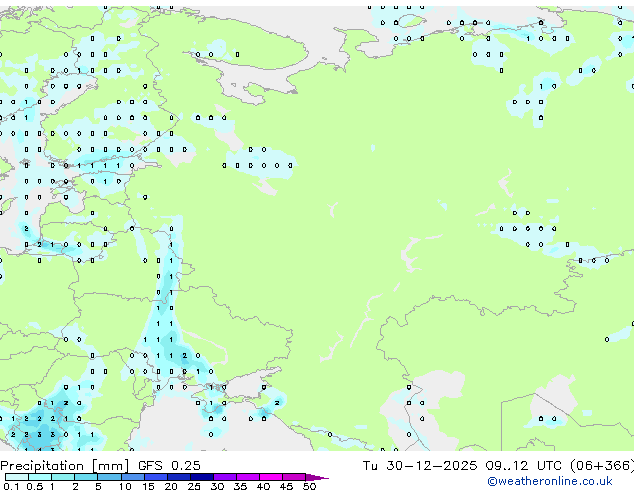634x490 pixels.
Task: Click the 'Tu 30-12-2025' forecast date
Action: point(420,466)
